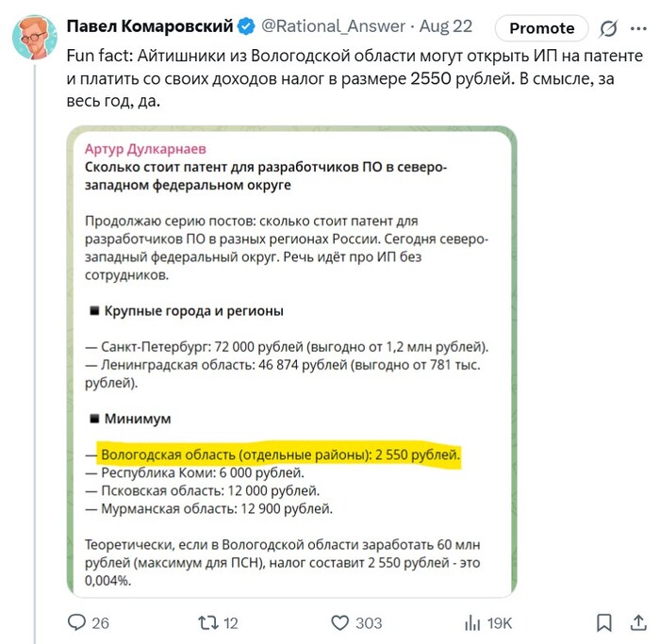Click the like count 303

(x=368, y=622)
